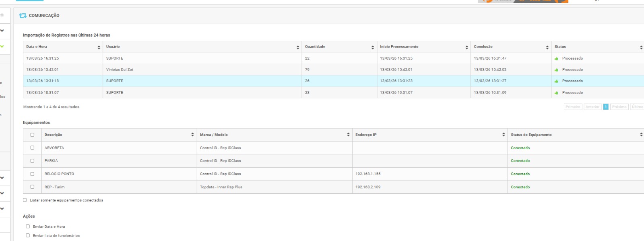Click thumbs-up icon in Vinicius Dal Zot row

(x=556, y=70)
